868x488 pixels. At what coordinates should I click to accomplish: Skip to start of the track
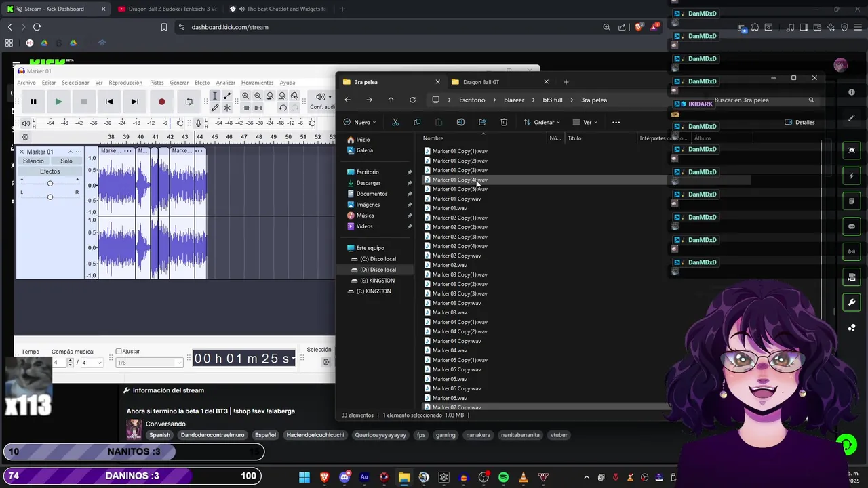109,102
